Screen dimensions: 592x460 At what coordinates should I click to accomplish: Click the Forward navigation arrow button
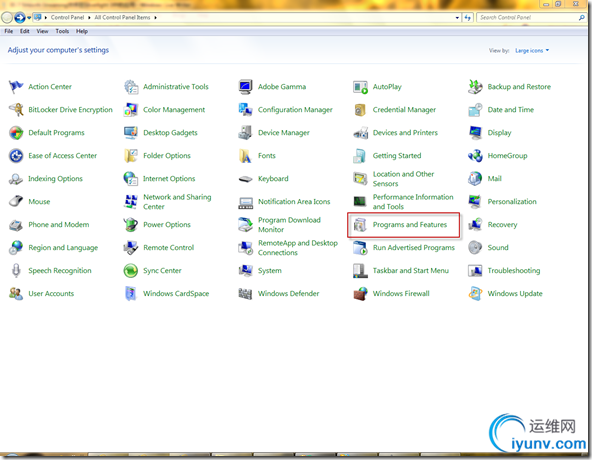pos(20,18)
